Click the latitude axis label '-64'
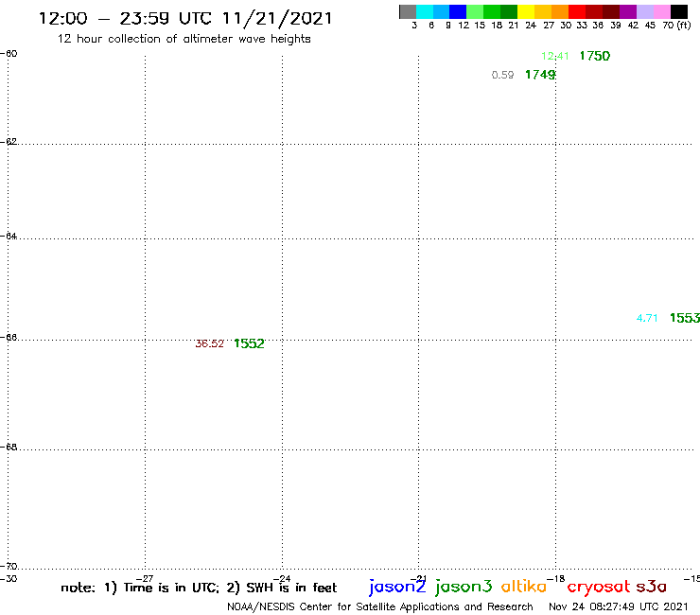The width and height of the screenshot is (700, 615). point(9,236)
